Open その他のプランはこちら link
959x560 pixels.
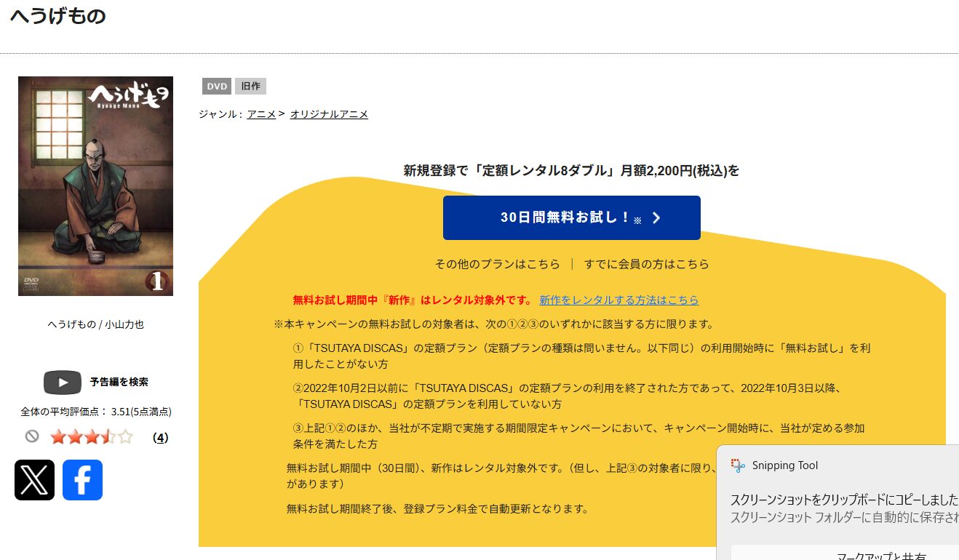(x=497, y=264)
